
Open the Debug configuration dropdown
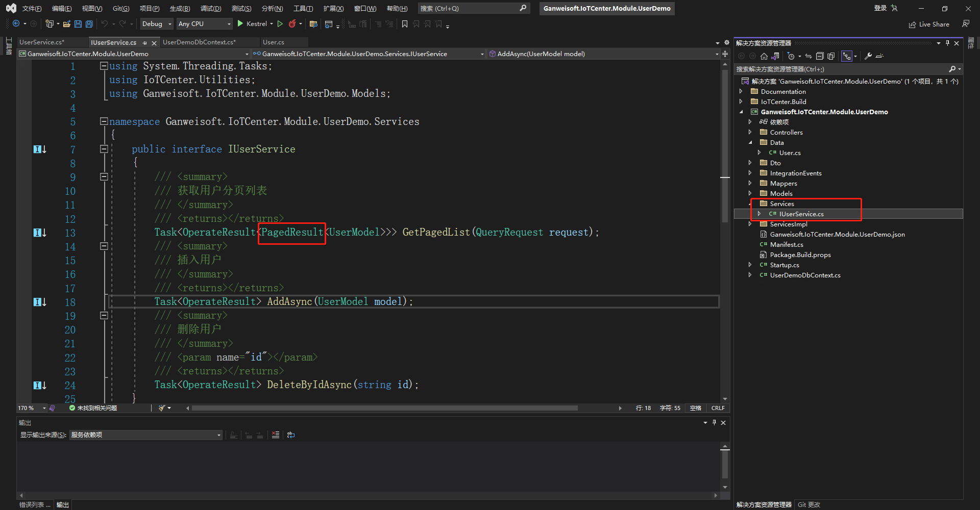pyautogui.click(x=157, y=24)
